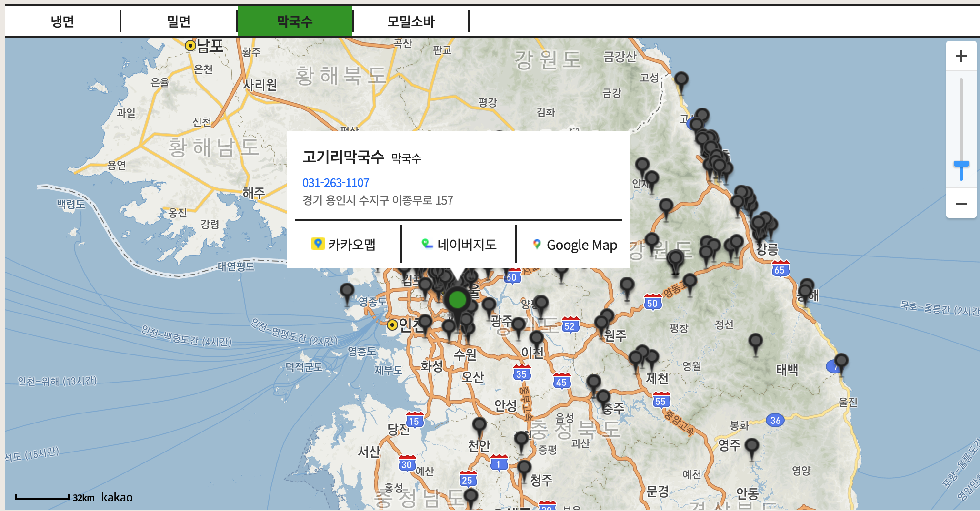Zoom in with the plus button
This screenshot has height=511, width=980.
(961, 56)
